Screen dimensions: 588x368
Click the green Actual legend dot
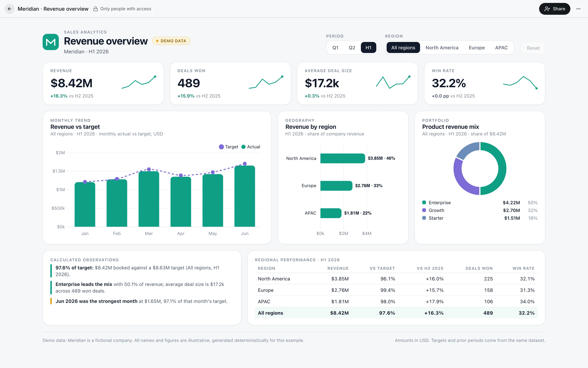click(x=243, y=147)
